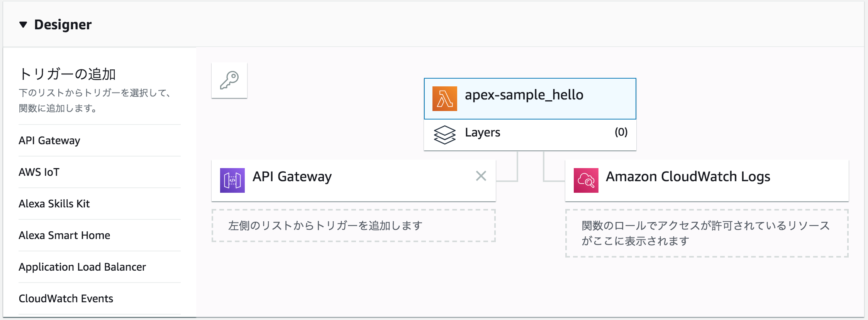Click the key icon to view permissions
The width and height of the screenshot is (868, 320).
point(229,80)
